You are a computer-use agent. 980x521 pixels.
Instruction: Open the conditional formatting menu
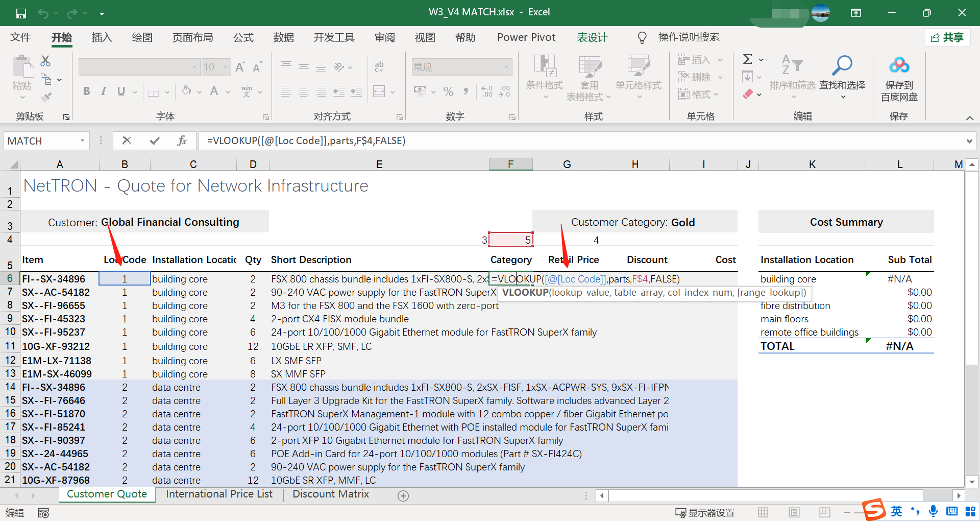[x=545, y=77]
